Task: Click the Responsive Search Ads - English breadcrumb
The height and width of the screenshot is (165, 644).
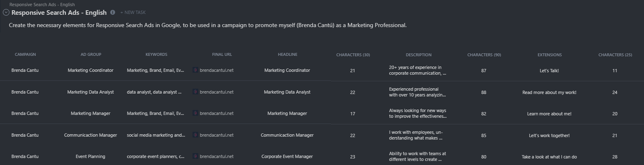Action: (42, 5)
